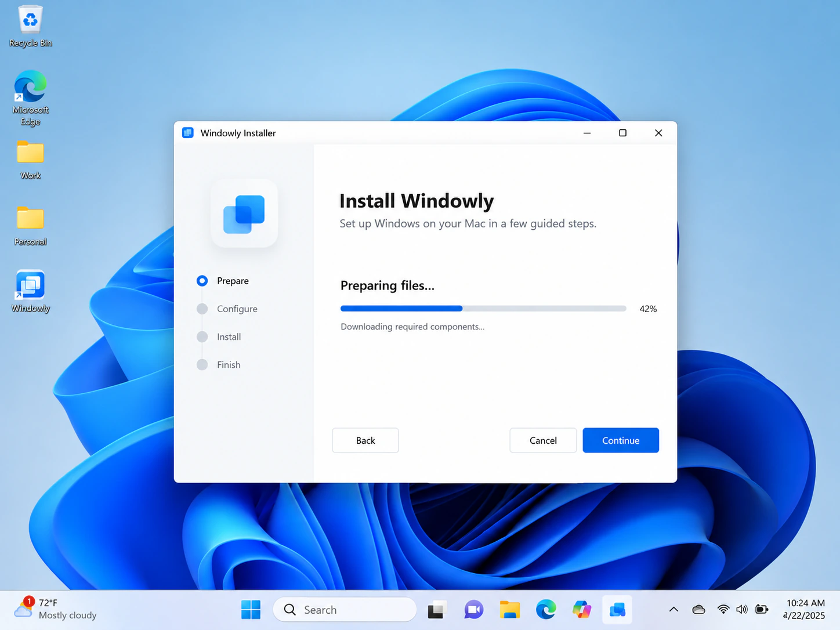Select the Windowly desktop shortcut

(x=30, y=291)
